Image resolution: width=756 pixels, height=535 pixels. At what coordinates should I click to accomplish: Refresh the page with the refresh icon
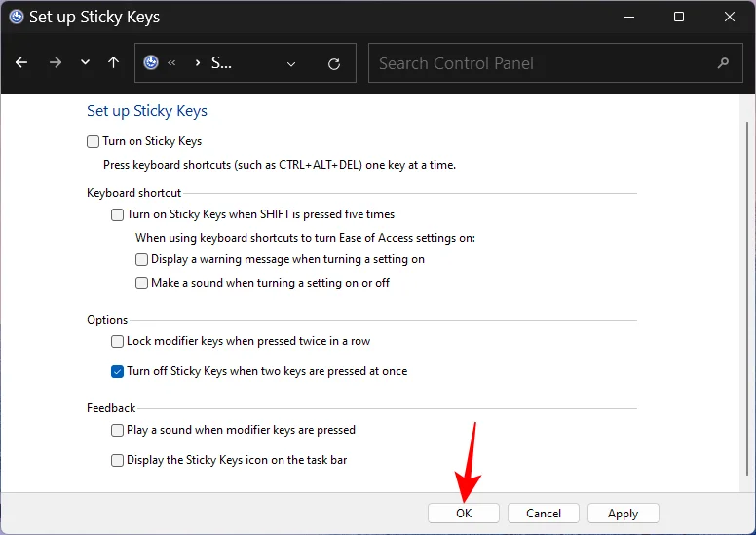[x=334, y=63]
